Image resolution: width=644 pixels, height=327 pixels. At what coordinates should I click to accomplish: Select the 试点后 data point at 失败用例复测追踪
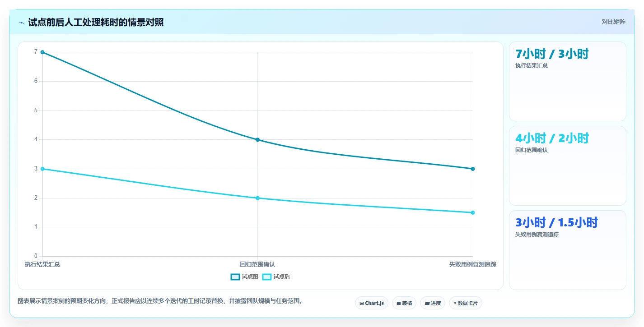(473, 212)
